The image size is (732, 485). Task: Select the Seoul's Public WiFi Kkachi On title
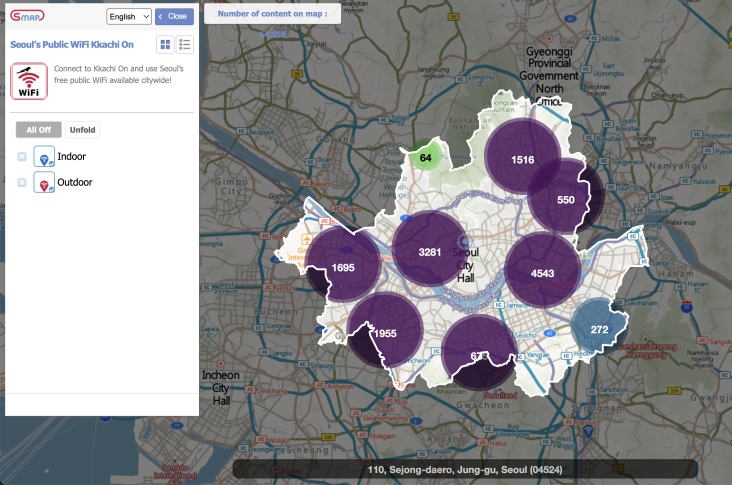[72, 45]
